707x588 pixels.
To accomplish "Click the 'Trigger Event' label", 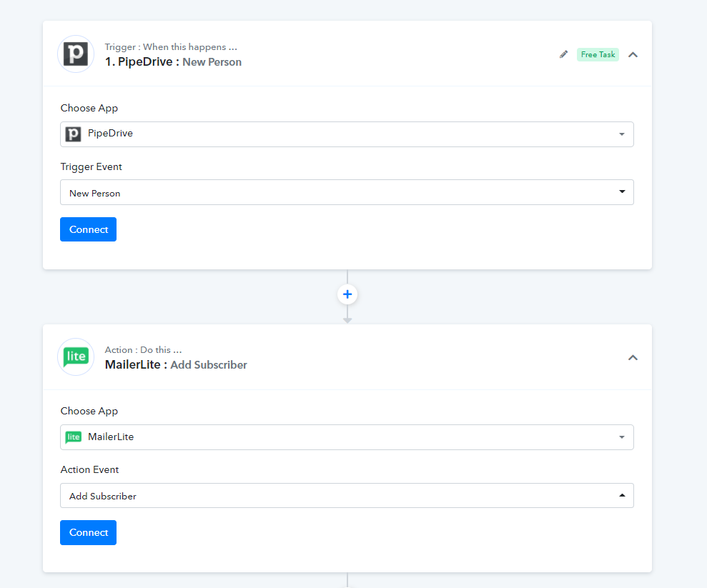I will [91, 166].
